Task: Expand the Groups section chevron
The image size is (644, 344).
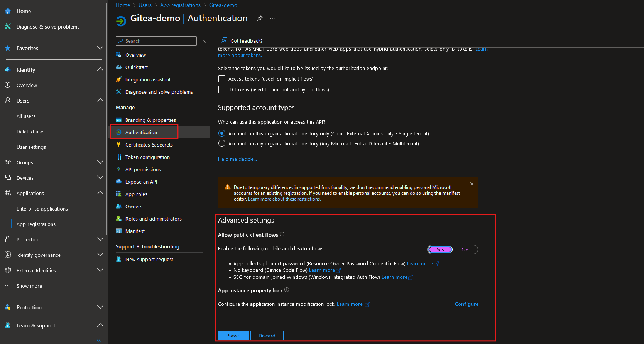Action: tap(100, 162)
